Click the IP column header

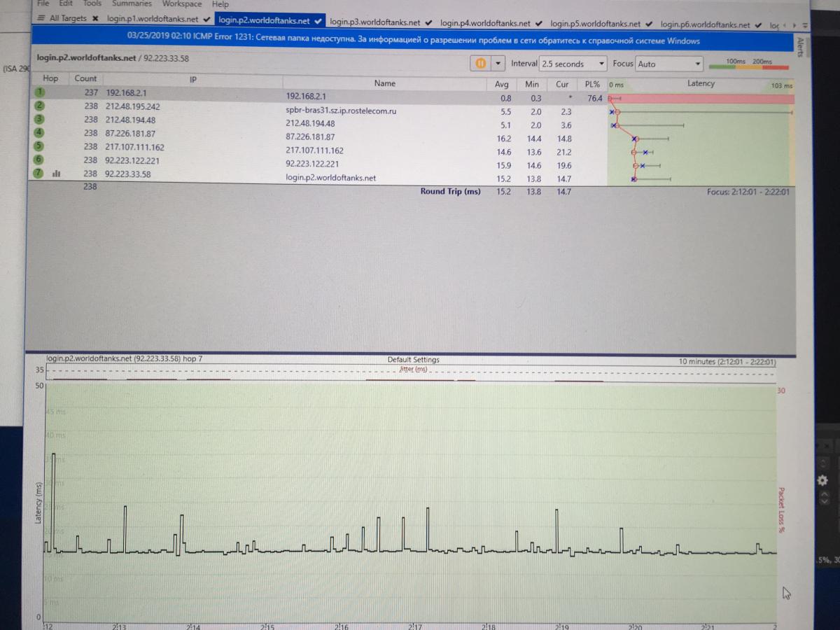tap(193, 79)
